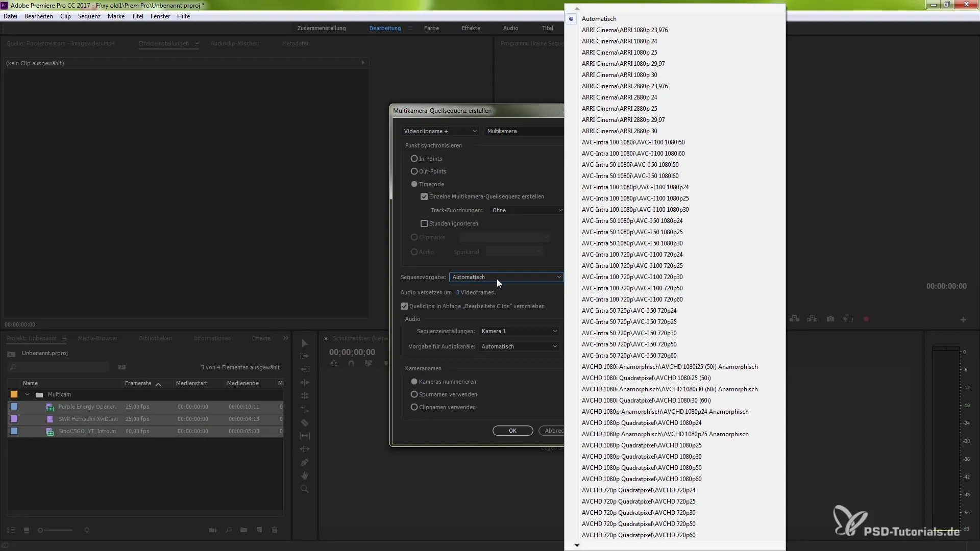Select the Pen tool
This screenshot has width=980, height=551.
[305, 462]
